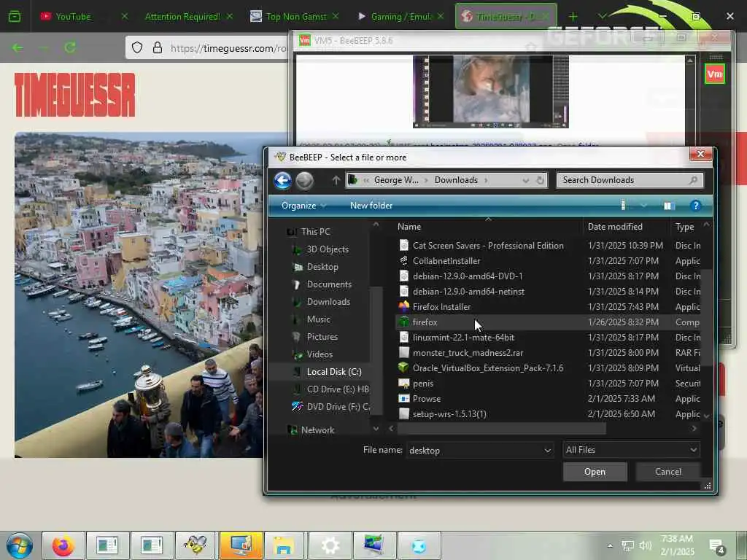Viewport: 747px width, 560px height.
Task: Select CD Drive (E:) in sidebar
Action: pos(338,389)
